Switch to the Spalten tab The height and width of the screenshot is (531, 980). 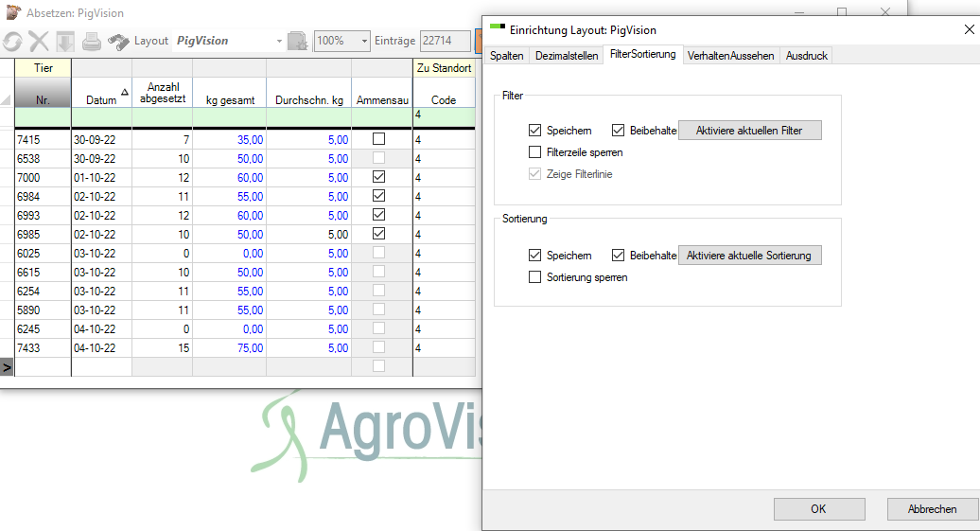506,56
